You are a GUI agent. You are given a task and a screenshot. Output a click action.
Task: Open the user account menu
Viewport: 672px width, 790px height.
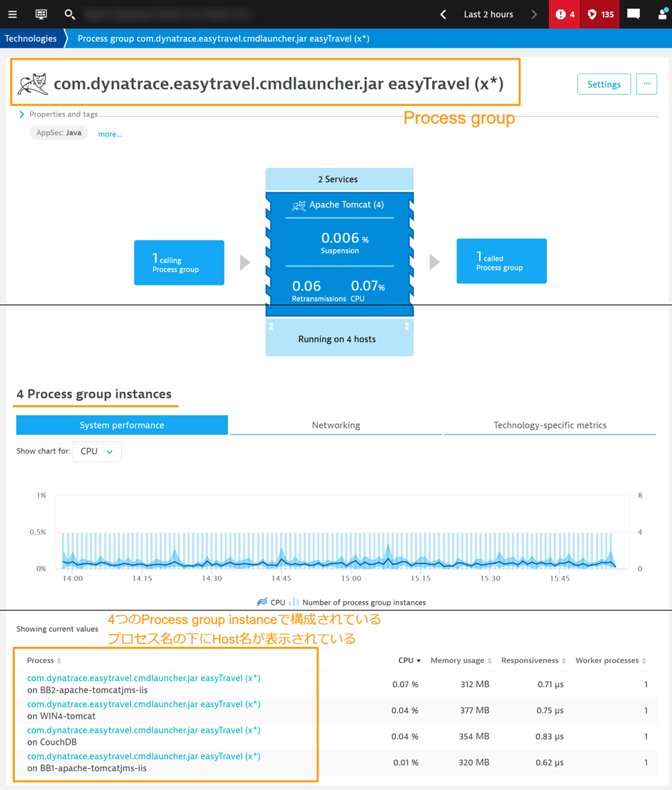click(663, 14)
